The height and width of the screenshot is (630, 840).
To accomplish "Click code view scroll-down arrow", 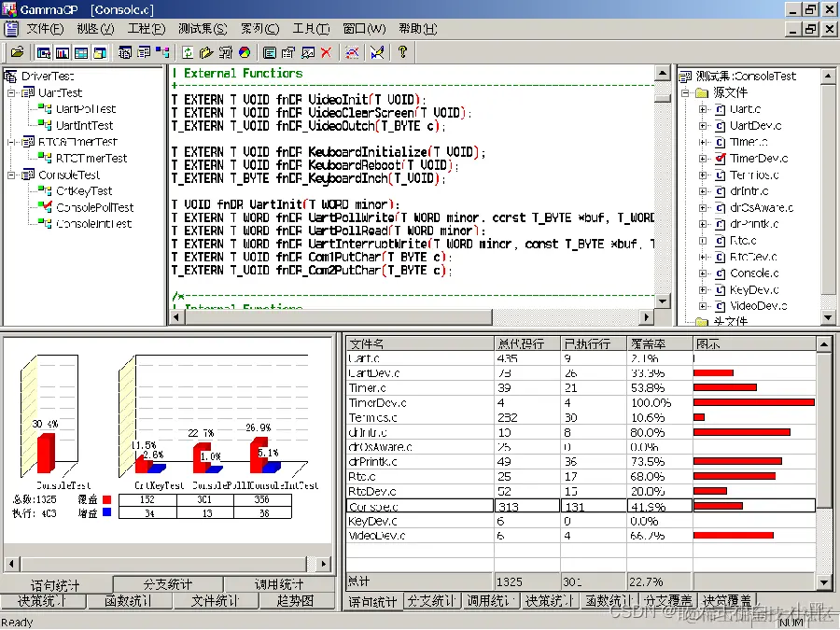I will [x=663, y=301].
